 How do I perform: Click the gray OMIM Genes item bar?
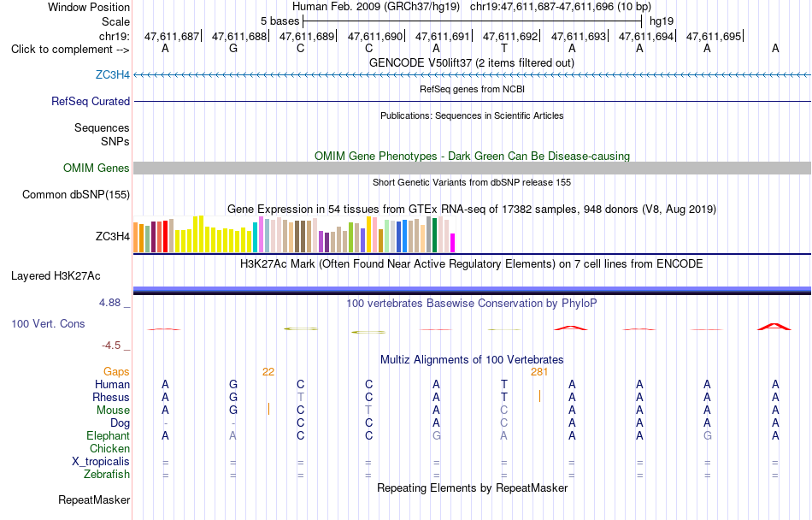pos(472,168)
